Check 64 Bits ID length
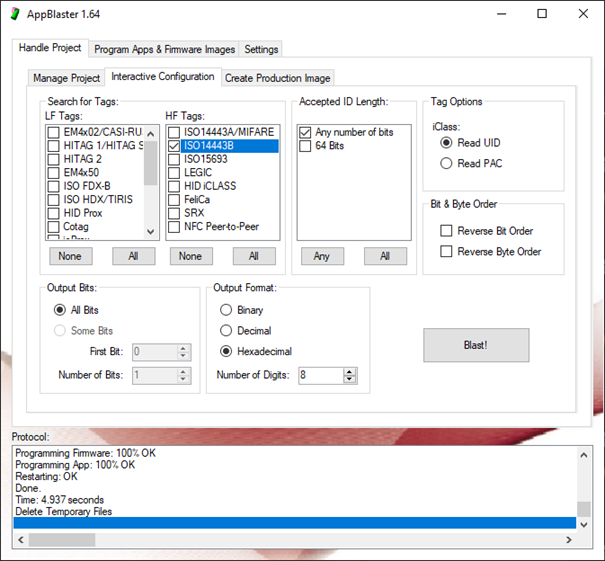Image resolution: width=605 pixels, height=561 pixels. (x=305, y=146)
